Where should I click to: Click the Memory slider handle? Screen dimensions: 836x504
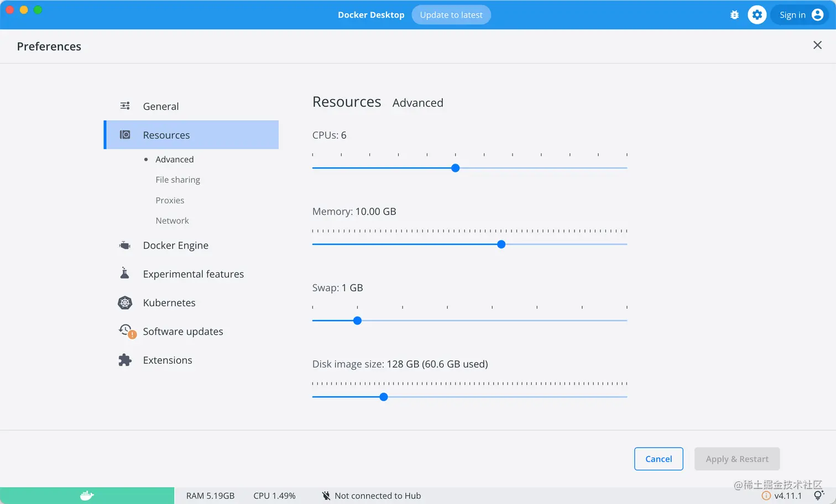501,244
